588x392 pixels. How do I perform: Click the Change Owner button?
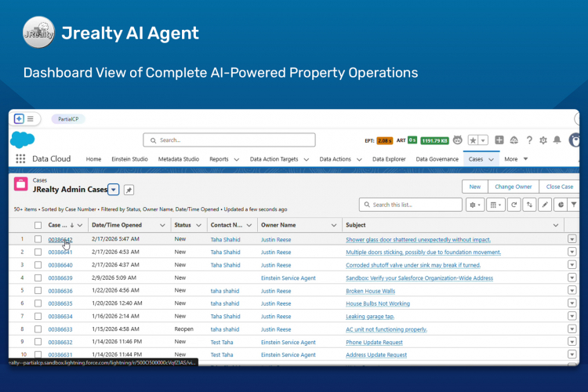click(x=513, y=187)
